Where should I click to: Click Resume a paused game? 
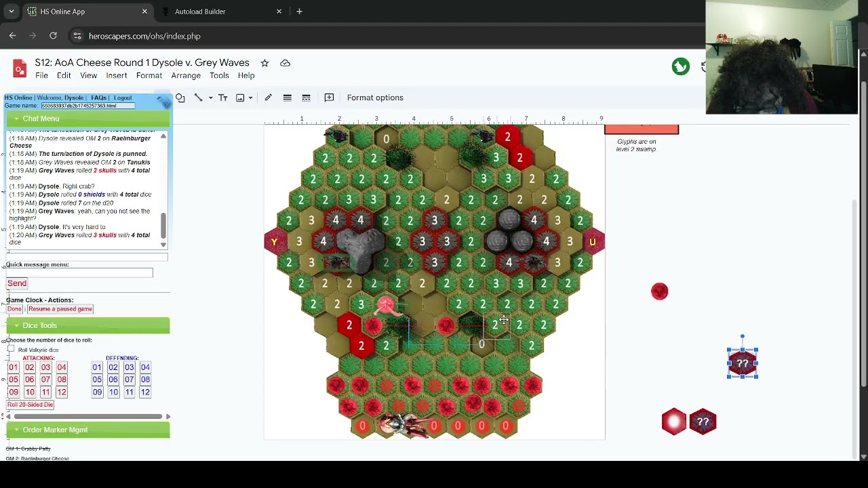(60, 309)
